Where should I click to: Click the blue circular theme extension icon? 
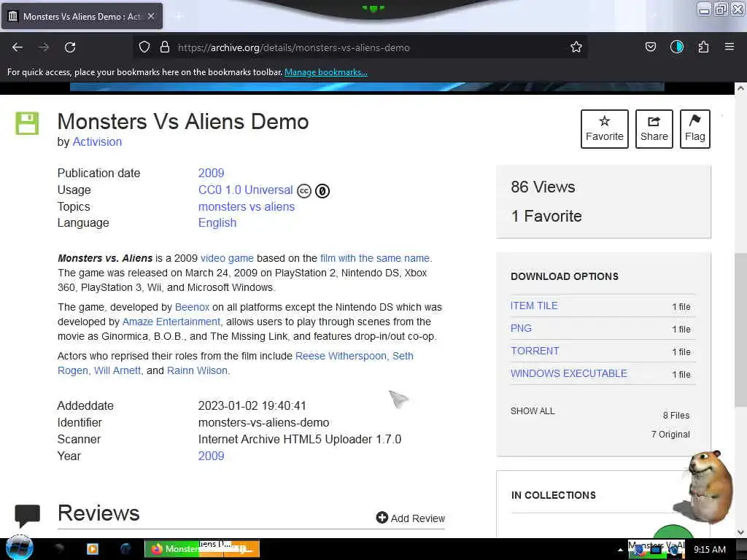676,47
